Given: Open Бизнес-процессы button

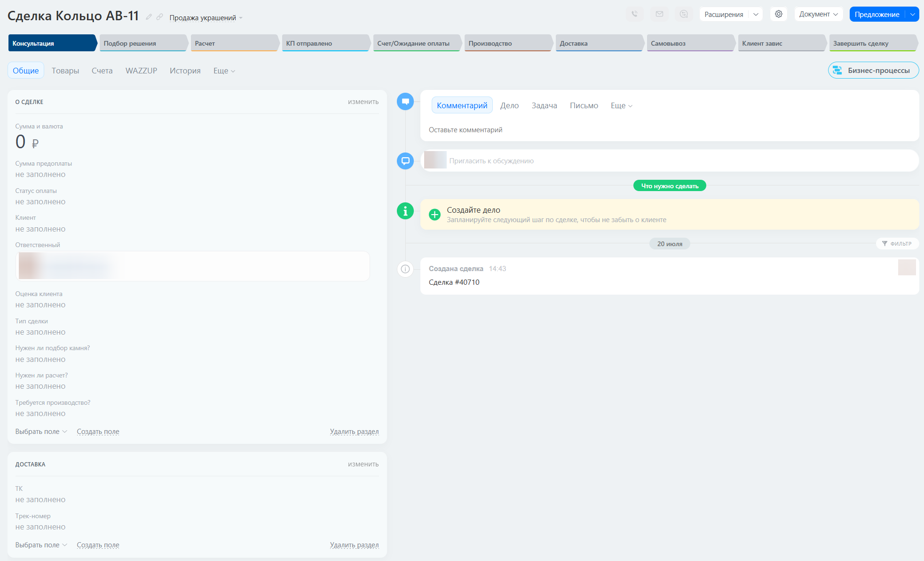Looking at the screenshot, I should [873, 71].
